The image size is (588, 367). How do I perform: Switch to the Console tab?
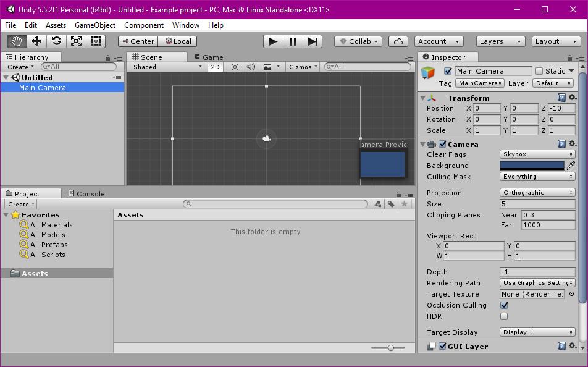[x=86, y=193]
